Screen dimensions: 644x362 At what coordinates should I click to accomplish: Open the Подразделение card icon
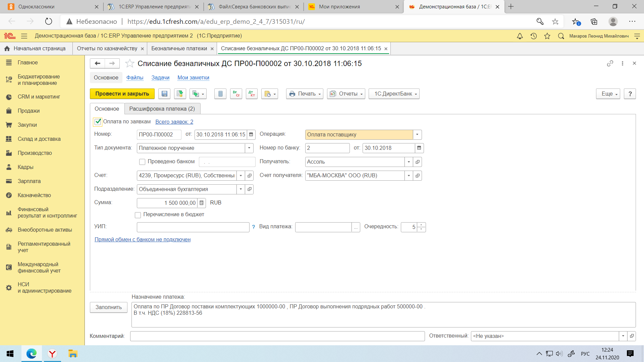tap(250, 189)
